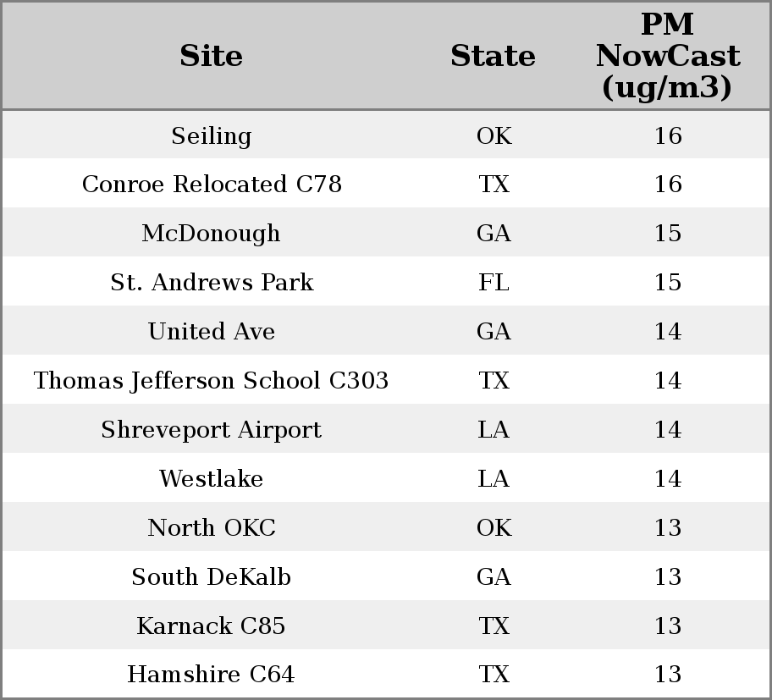Click the North OKC site name
Image resolution: width=772 pixels, height=700 pixels.
tap(212, 528)
